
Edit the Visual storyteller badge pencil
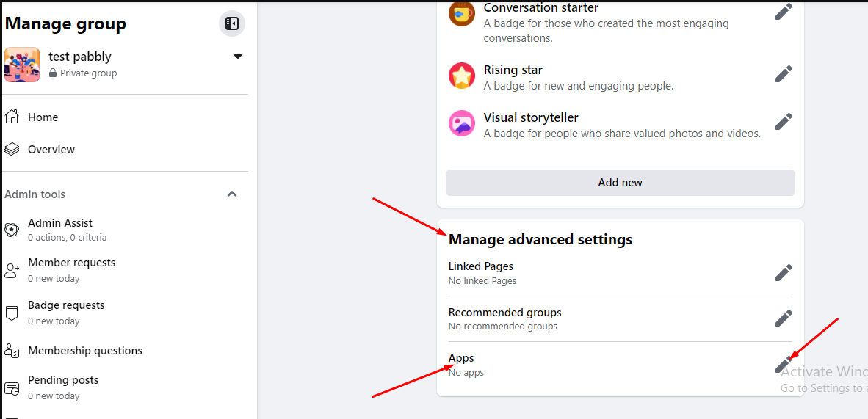tap(784, 121)
